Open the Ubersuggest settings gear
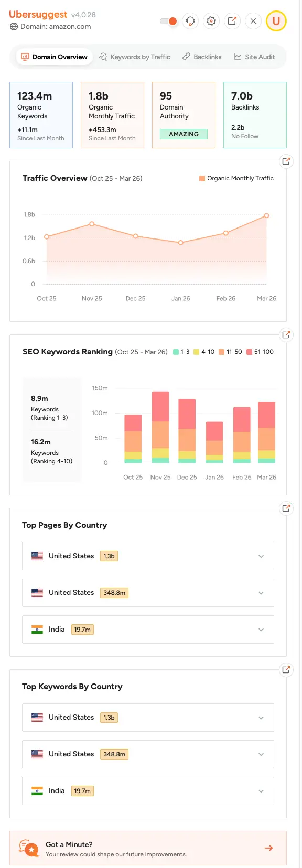This screenshot has height=868, width=302. point(211,21)
